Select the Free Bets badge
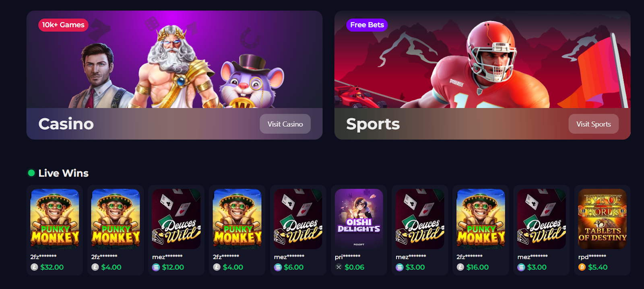 (367, 25)
